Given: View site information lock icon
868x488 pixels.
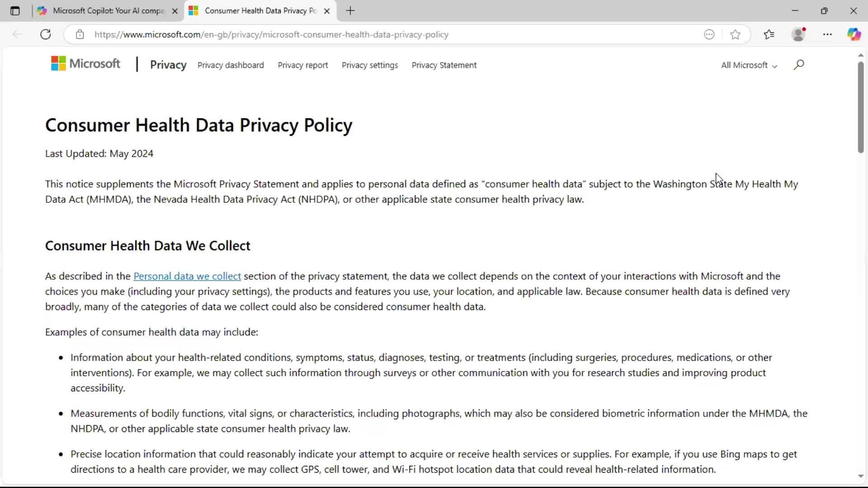Looking at the screenshot, I should 80,34.
